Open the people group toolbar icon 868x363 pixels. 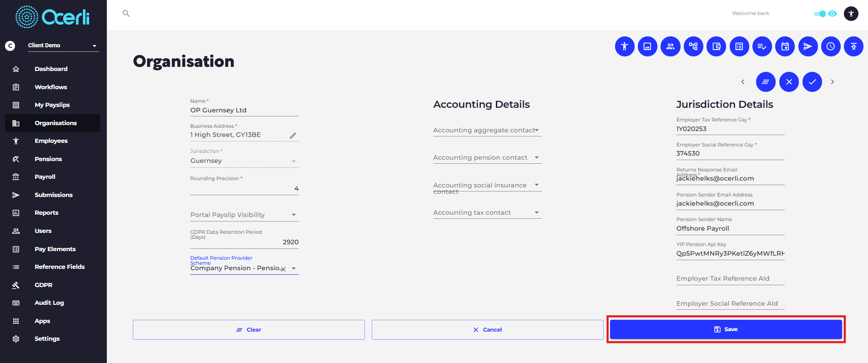tap(671, 46)
